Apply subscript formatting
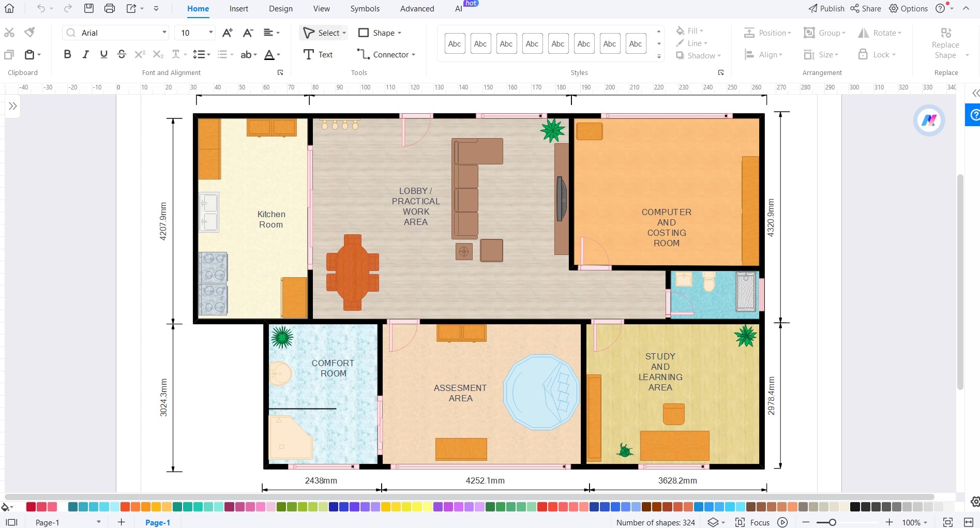 [158, 54]
